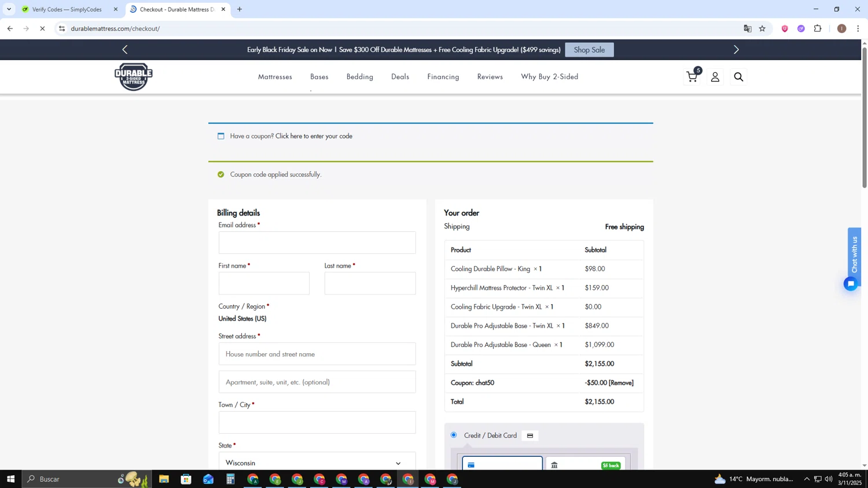Close the Verify Codes SimplyCodes tab
The height and width of the screenshot is (488, 868).
(115, 9)
